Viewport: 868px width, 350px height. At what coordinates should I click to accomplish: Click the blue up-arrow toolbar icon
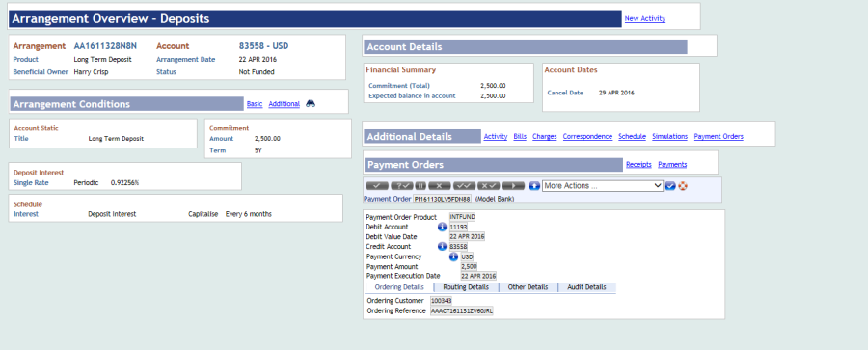click(x=534, y=185)
